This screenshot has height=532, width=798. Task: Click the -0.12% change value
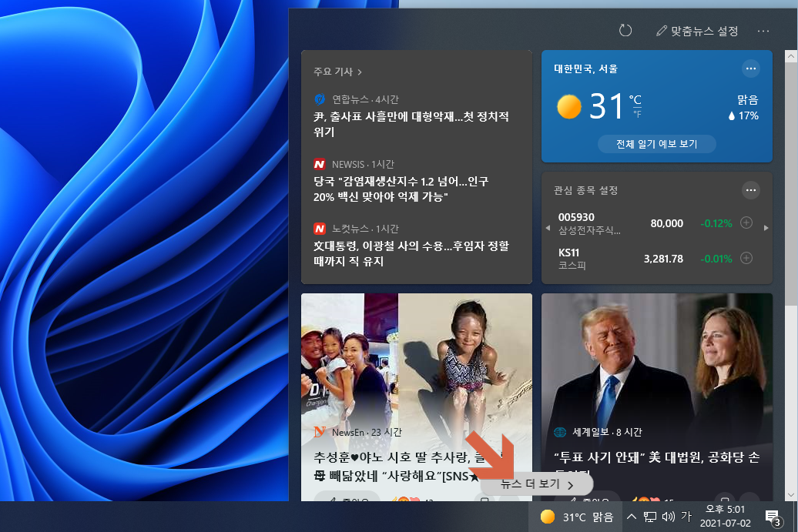pyautogui.click(x=716, y=223)
